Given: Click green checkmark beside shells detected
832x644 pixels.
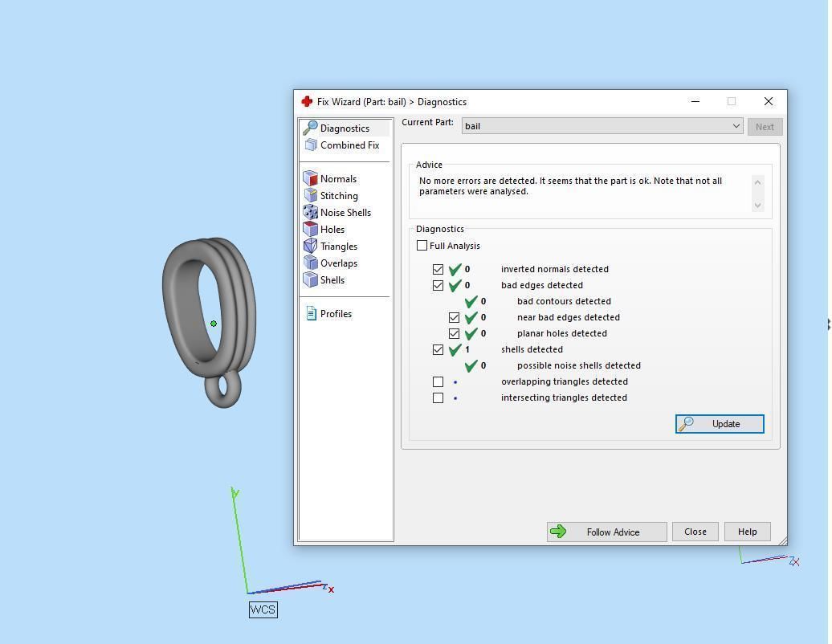Looking at the screenshot, I should [455, 349].
